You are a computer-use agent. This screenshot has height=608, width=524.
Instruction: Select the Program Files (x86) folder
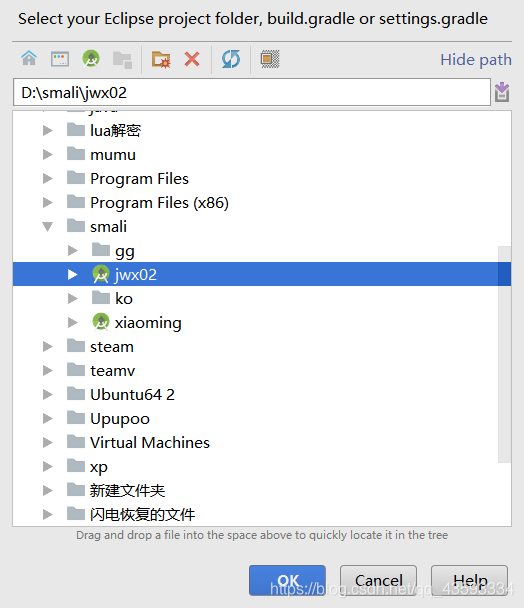coord(159,203)
